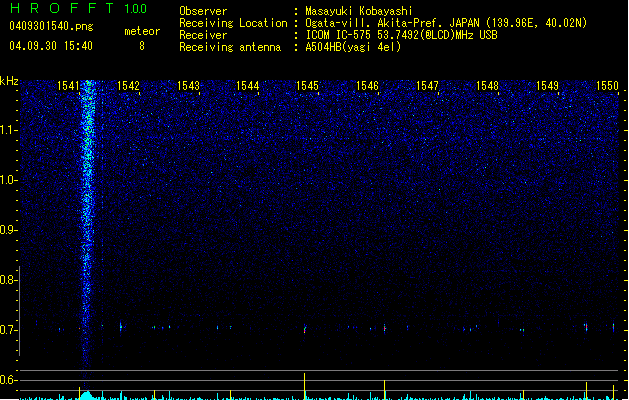Click the 1547 time marker
The height and width of the screenshot is (400, 629).
427,86
